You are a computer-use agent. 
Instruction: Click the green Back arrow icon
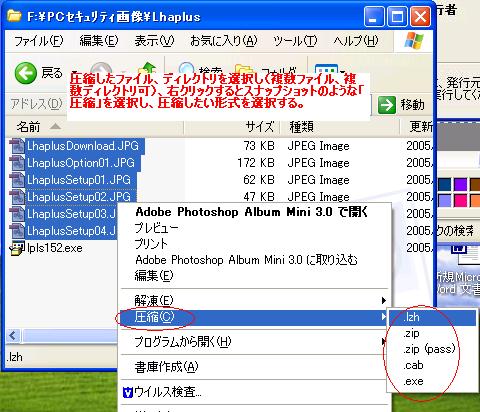(x=25, y=73)
